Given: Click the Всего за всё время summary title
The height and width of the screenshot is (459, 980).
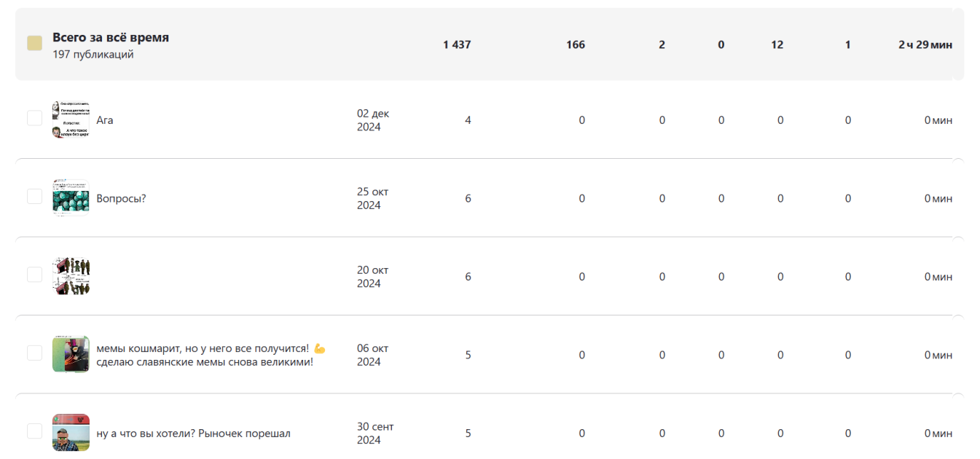Looking at the screenshot, I should [x=111, y=37].
